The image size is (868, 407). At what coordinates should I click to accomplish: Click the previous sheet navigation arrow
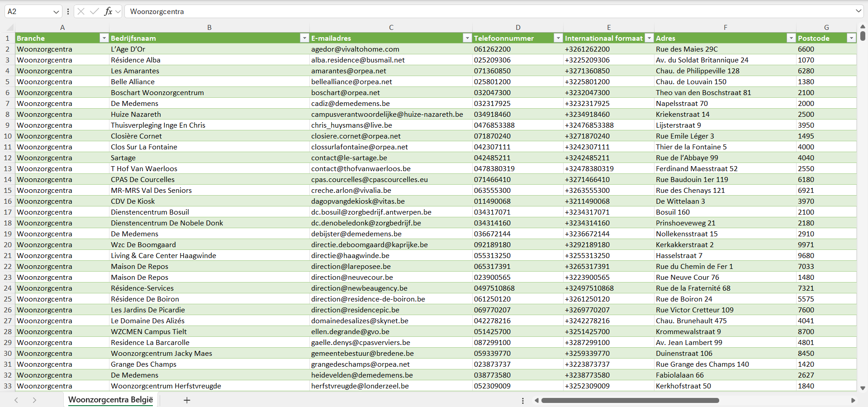(16, 400)
